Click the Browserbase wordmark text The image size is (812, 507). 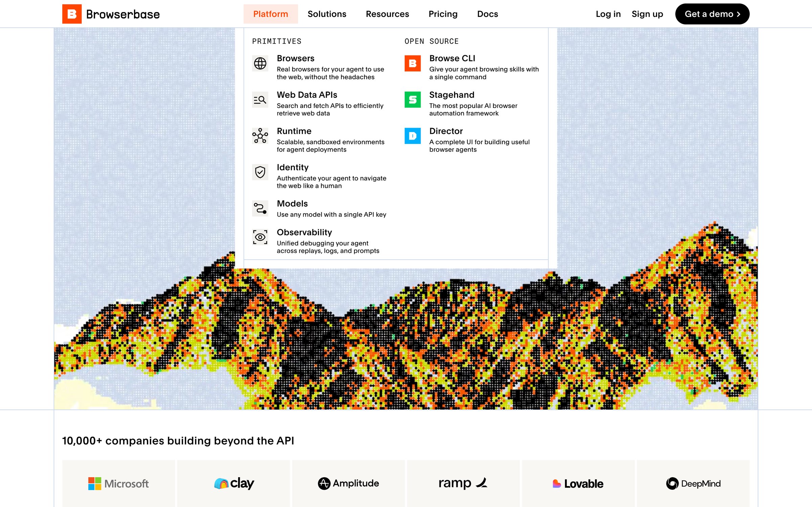pyautogui.click(x=123, y=14)
